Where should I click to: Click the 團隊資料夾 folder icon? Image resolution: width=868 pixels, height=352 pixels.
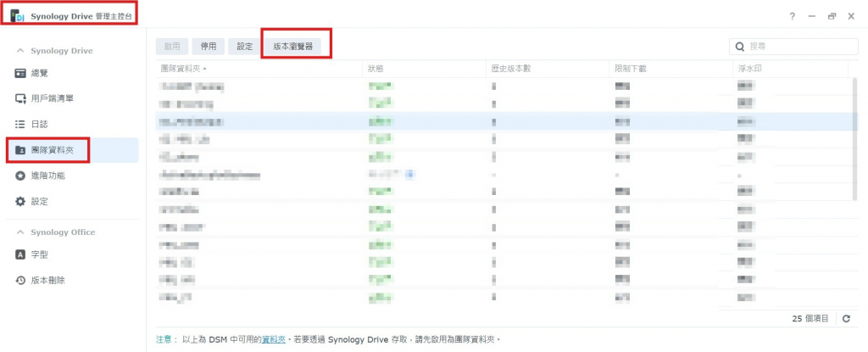tap(20, 150)
